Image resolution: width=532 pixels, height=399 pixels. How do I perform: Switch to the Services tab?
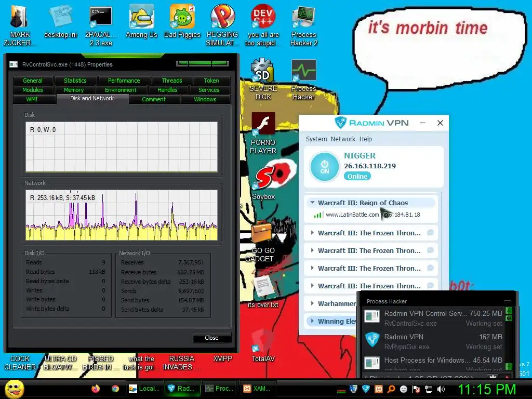point(209,90)
